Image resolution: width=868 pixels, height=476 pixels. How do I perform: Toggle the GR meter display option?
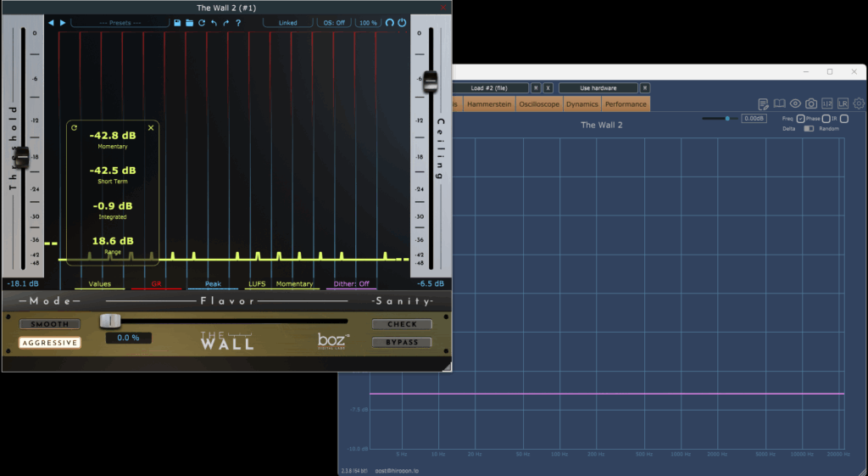coord(156,283)
